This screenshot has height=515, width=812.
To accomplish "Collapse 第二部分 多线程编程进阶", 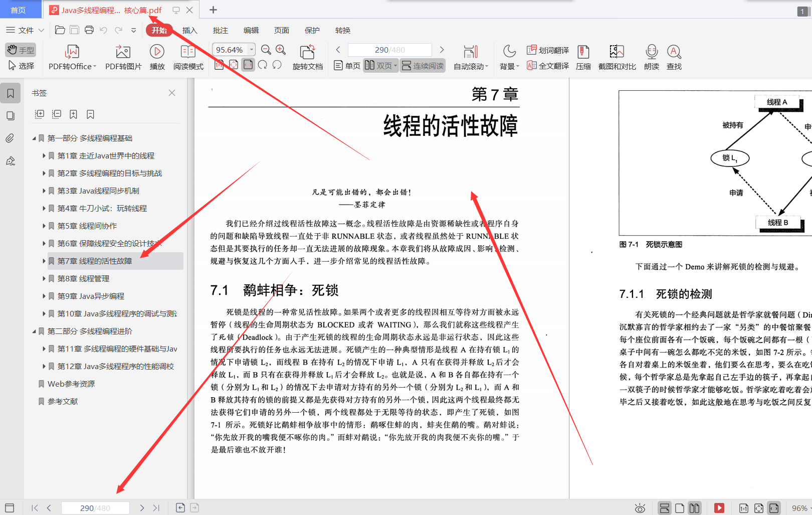I will click(34, 331).
